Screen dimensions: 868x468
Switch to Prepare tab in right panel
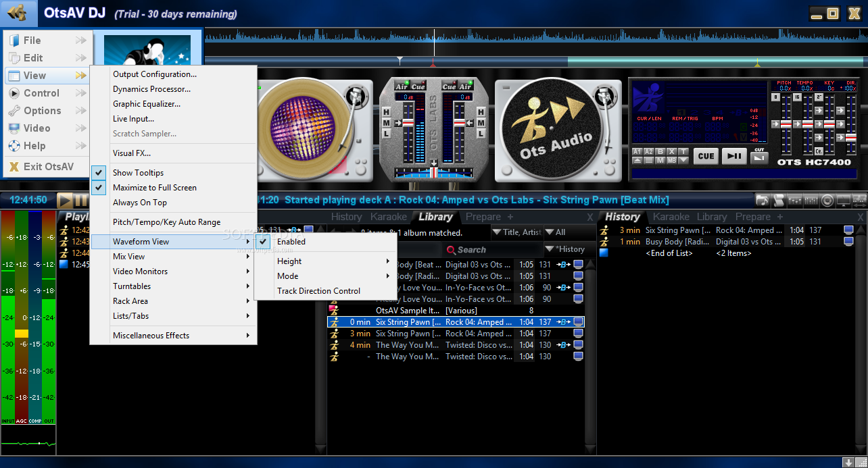coord(753,217)
